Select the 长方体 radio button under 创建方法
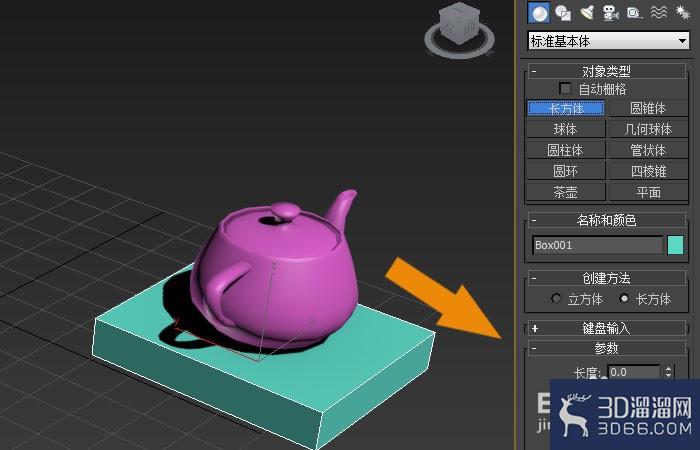 click(x=624, y=299)
